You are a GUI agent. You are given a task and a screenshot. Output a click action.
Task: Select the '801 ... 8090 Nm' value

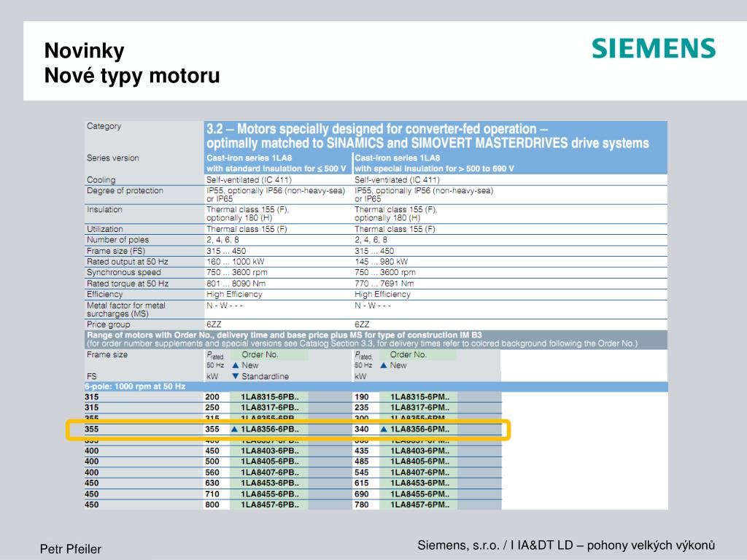(236, 284)
